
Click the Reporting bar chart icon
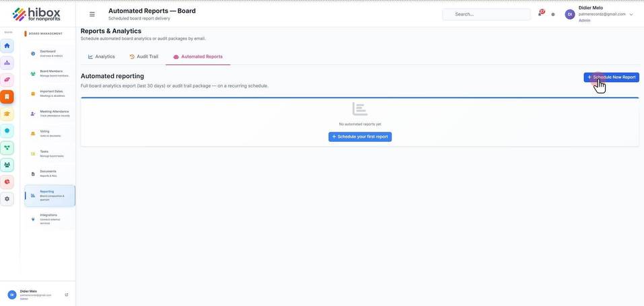pos(33,196)
